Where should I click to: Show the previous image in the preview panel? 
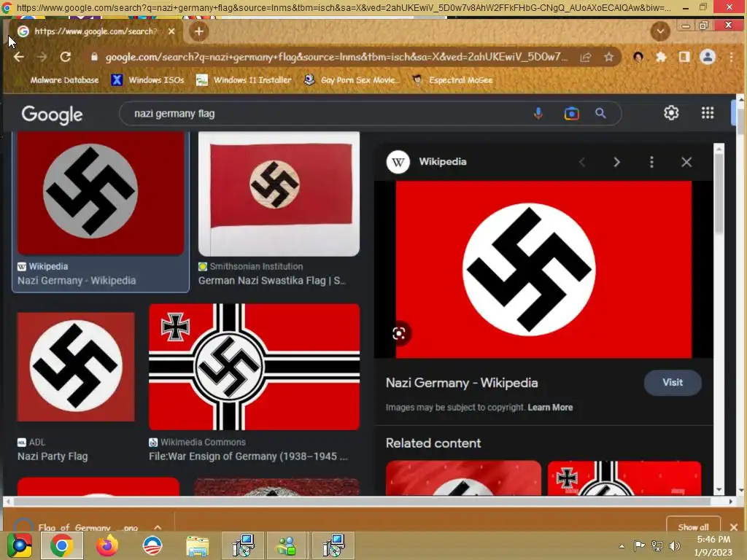pos(582,163)
